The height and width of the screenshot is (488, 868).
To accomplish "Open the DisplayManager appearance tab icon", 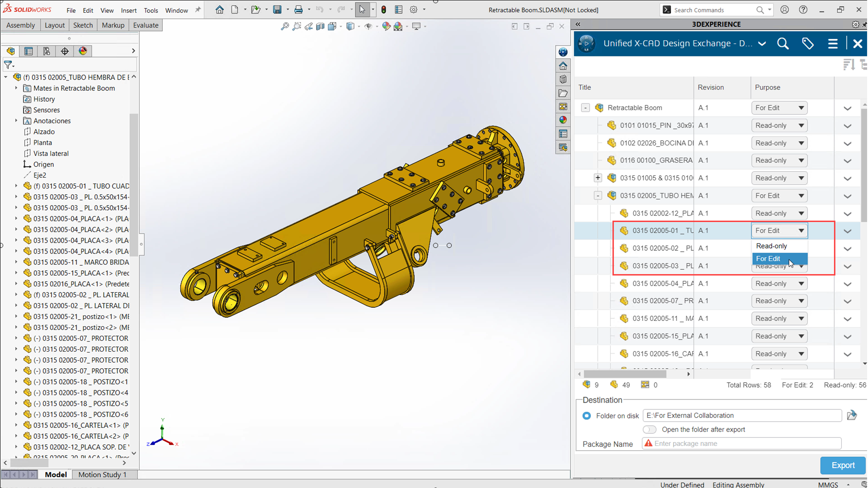I will pos(83,51).
